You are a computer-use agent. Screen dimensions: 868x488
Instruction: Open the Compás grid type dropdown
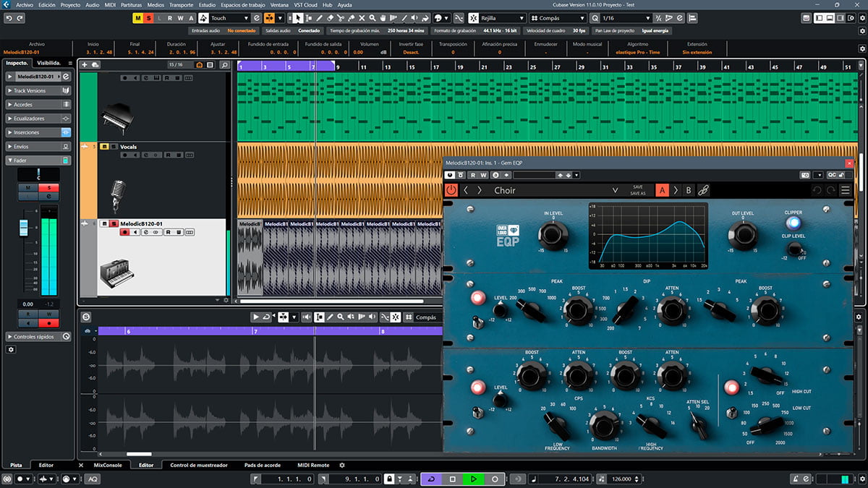pos(558,17)
